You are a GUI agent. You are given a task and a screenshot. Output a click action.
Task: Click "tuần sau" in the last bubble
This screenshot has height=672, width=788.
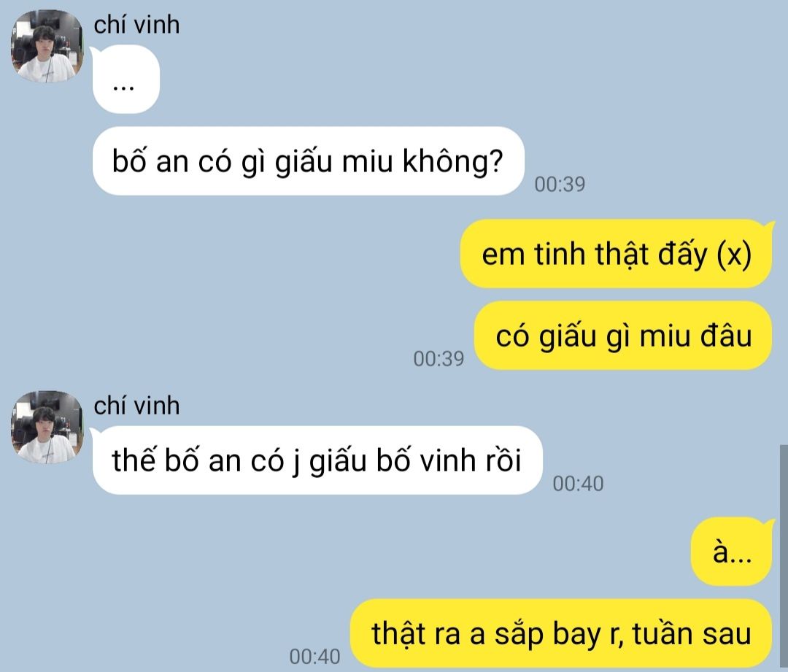(692, 634)
